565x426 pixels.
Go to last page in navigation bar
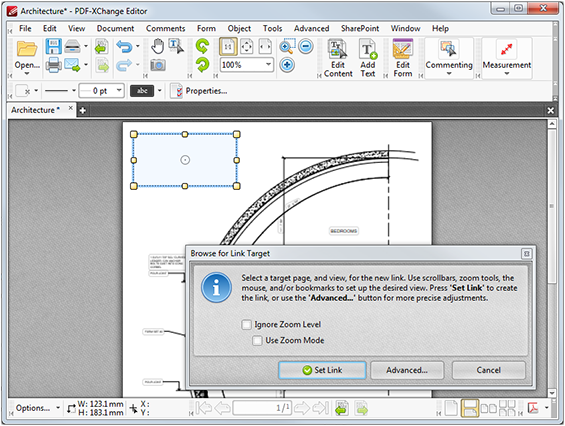(321, 408)
